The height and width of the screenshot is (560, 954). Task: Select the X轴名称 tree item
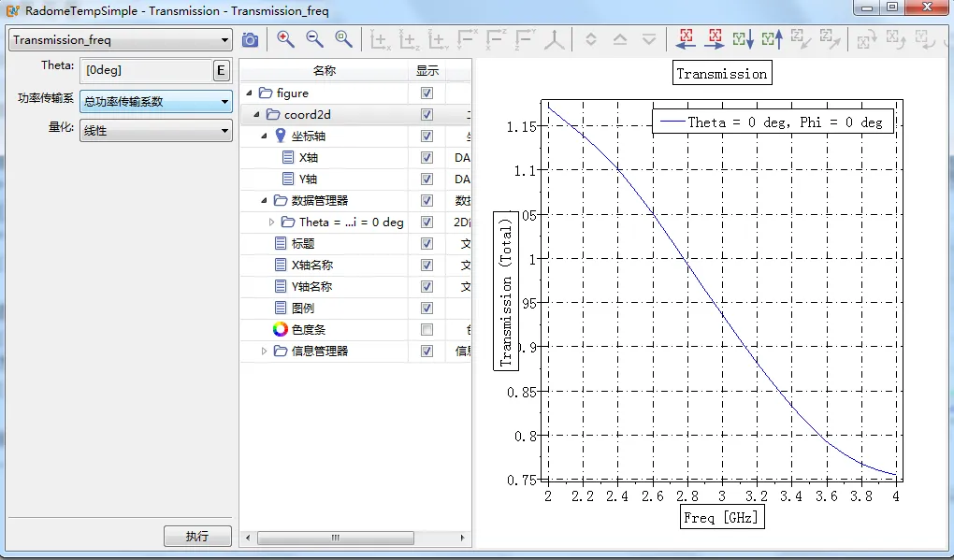point(311,266)
